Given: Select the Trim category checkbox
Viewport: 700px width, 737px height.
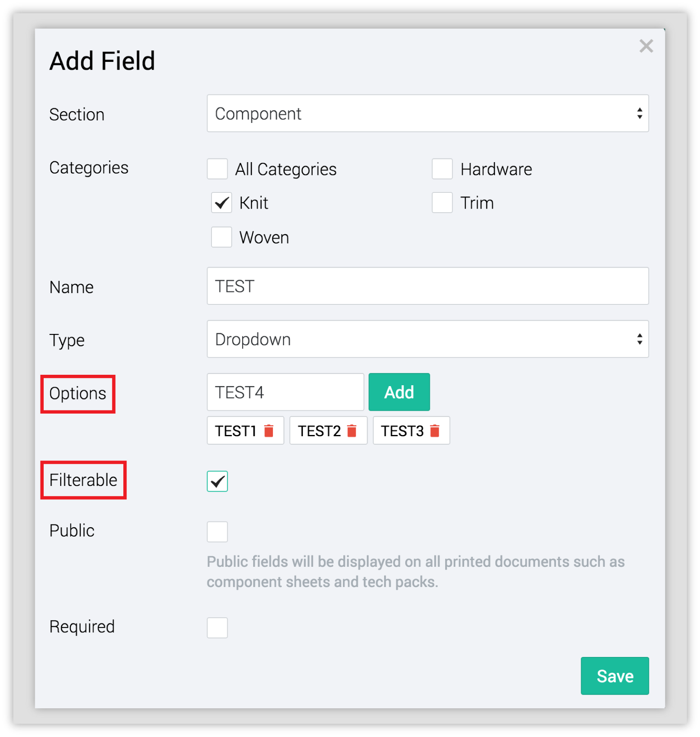Looking at the screenshot, I should tap(442, 203).
